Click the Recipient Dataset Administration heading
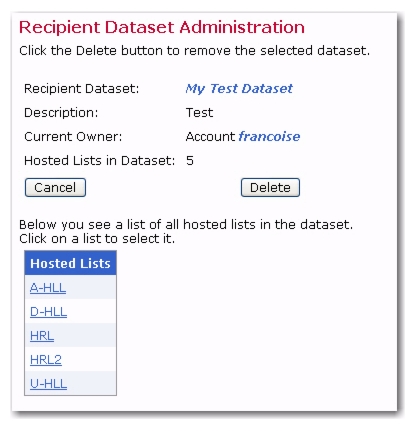Viewport: 415px width, 431px height. pos(162,27)
